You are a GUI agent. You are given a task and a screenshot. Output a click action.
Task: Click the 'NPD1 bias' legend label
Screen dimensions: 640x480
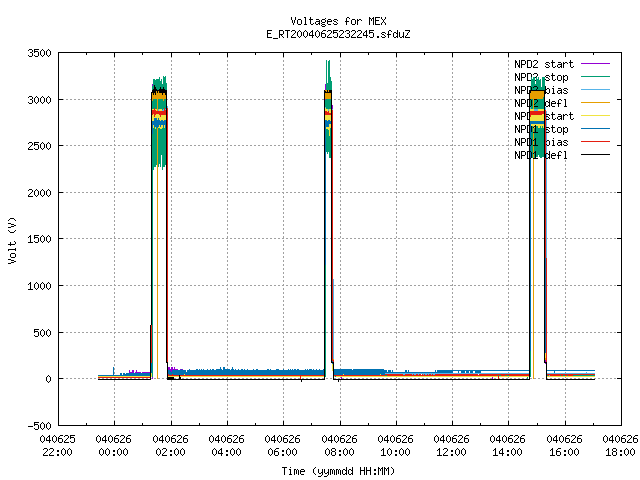click(541, 142)
